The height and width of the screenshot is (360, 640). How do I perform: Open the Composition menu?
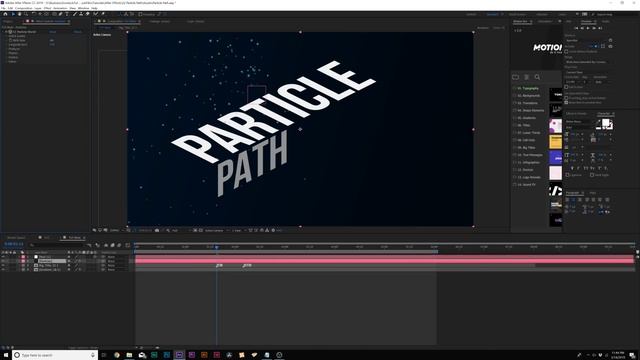23,8
